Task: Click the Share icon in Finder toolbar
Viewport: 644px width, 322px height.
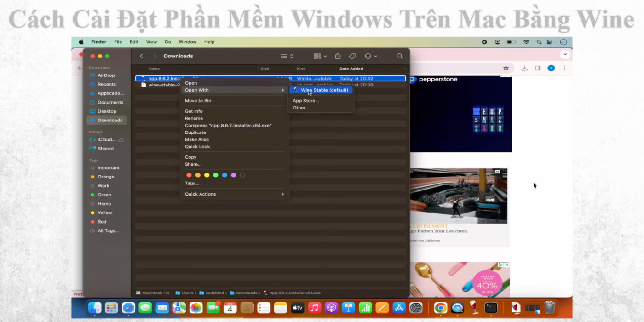Action: [x=338, y=56]
